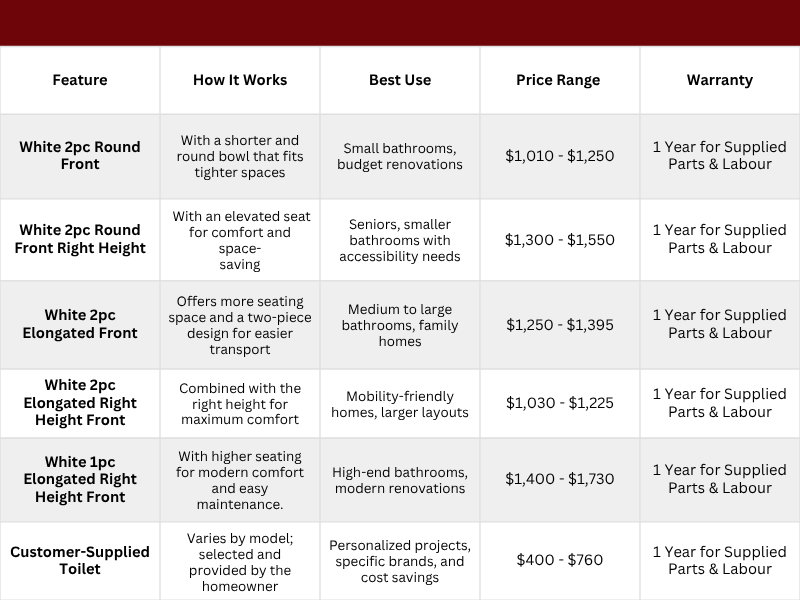The width and height of the screenshot is (800, 600).
Task: Select White 1pc Elongated Right Height Front
Action: coord(80,479)
